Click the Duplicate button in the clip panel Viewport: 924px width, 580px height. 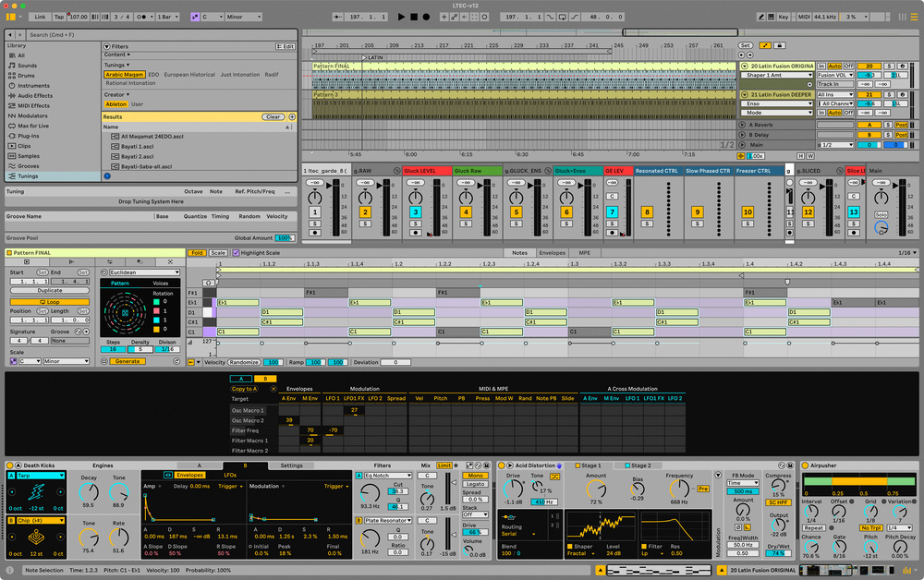(51, 291)
